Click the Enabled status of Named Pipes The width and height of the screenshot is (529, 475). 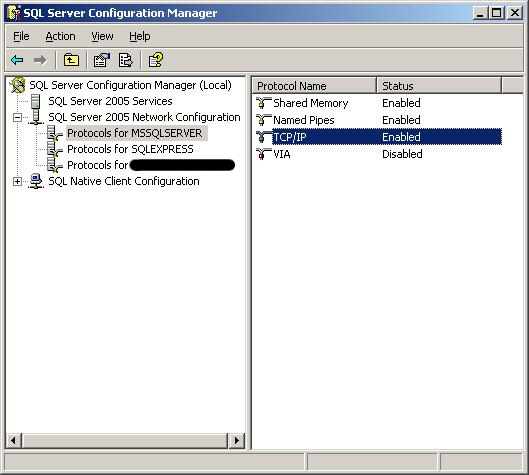point(401,120)
